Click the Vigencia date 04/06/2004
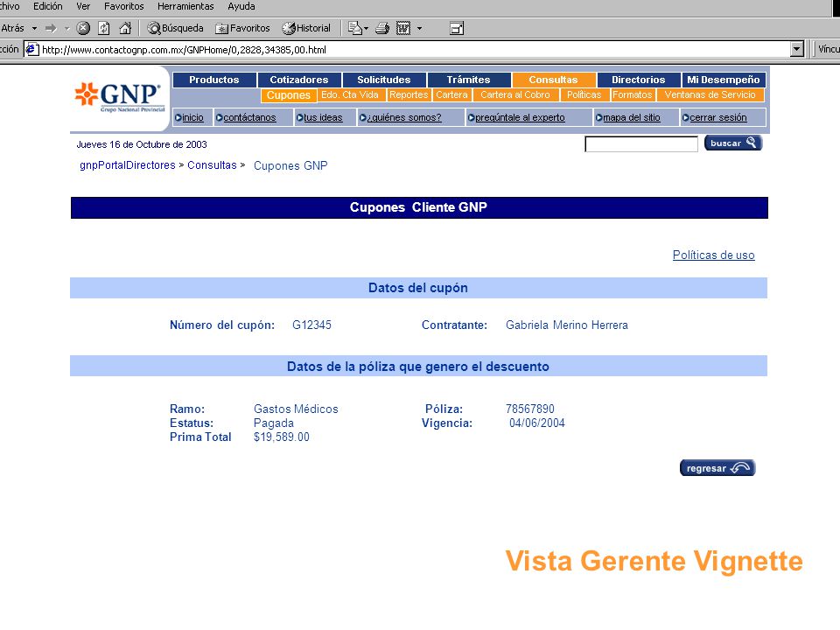Image resolution: width=840 pixels, height=630 pixels. (536, 423)
